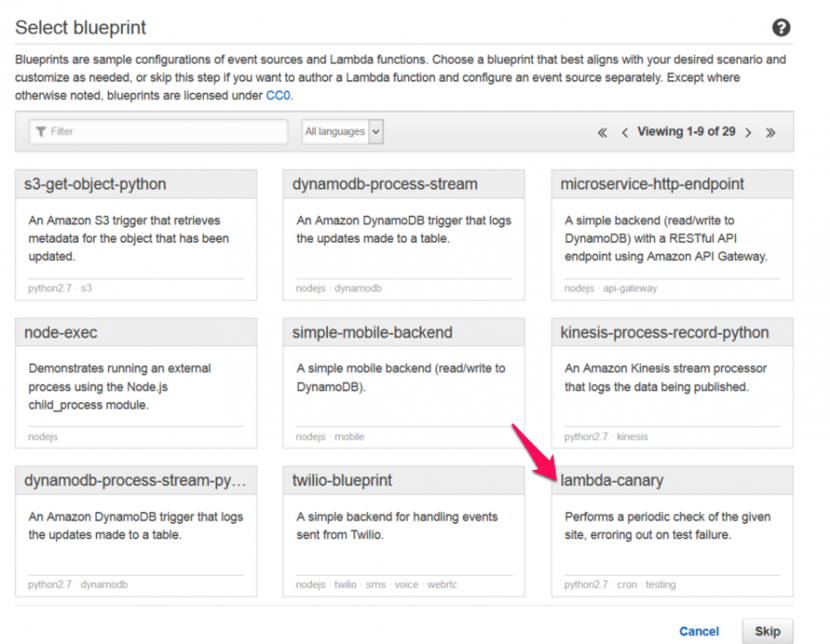Pick the twilio-blueprint card

403,531
